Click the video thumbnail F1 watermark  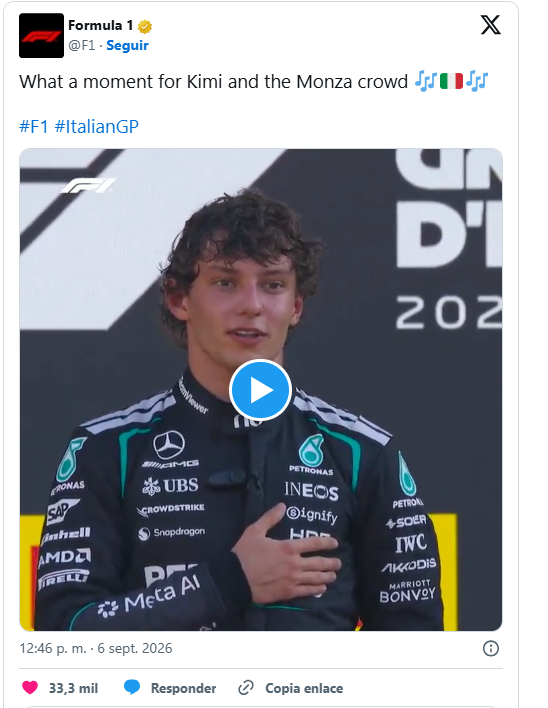[88, 186]
